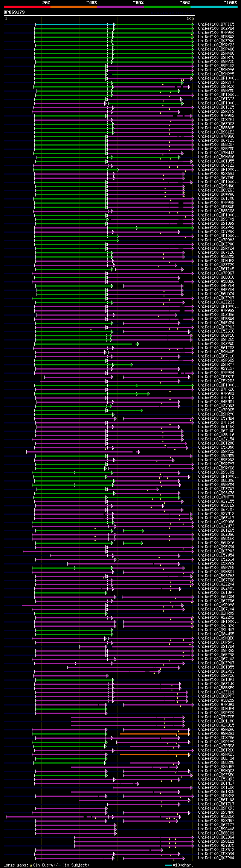
Task: Select hit label UniRef100_Q9SMM9
Action: point(216,455)
